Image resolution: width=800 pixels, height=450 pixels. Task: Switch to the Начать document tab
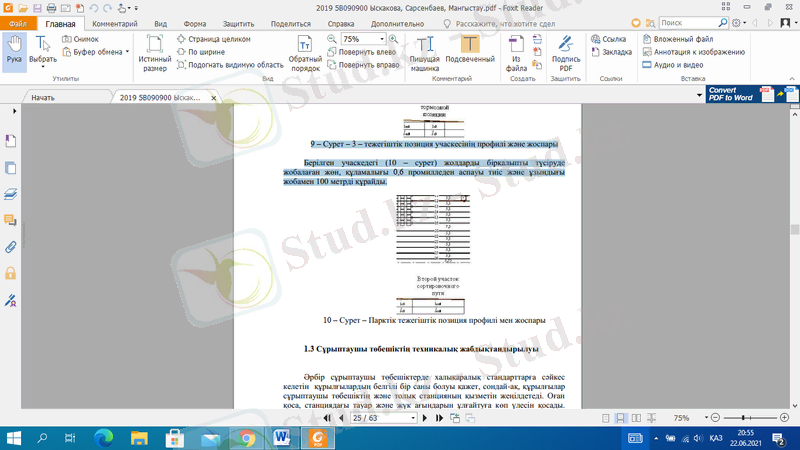43,98
